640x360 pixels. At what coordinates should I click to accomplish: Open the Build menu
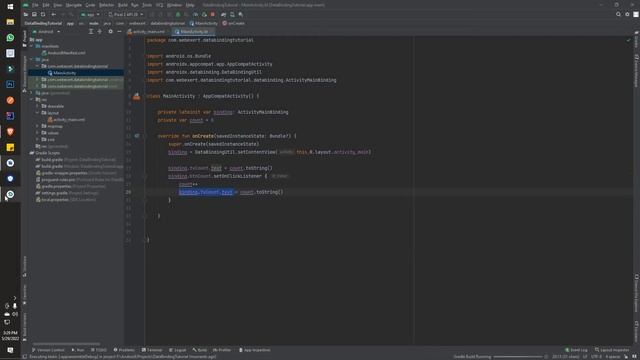[122, 5]
